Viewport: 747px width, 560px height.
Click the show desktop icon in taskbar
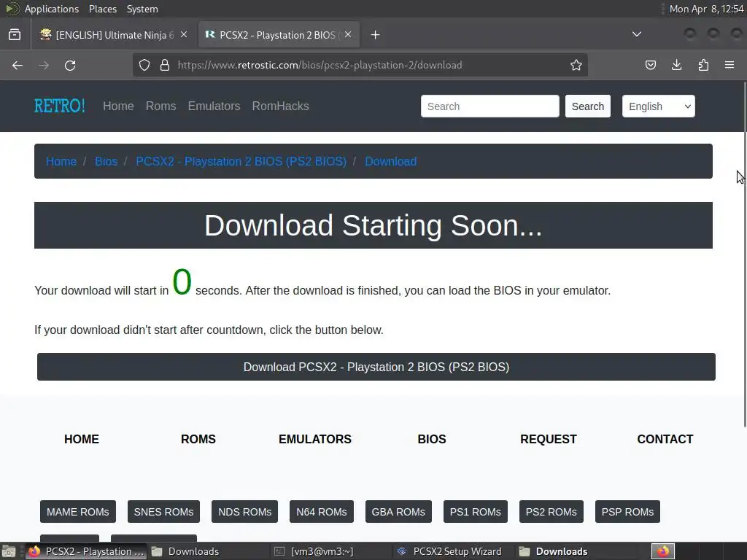pyautogui.click(x=8, y=551)
